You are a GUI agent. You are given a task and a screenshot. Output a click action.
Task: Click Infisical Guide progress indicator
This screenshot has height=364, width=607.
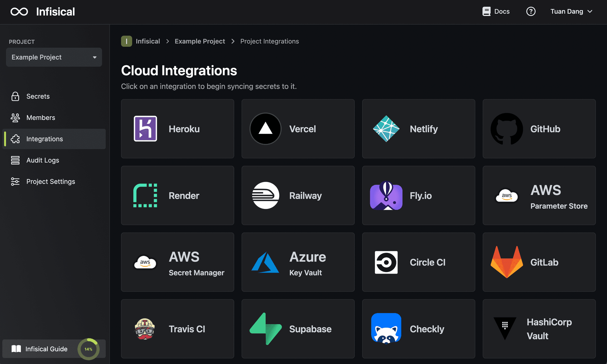(89, 349)
